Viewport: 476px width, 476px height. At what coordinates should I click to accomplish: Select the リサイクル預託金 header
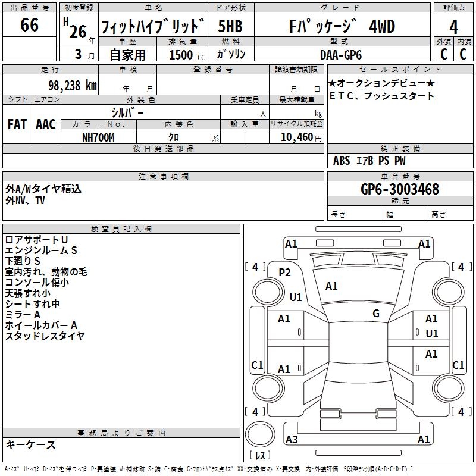[x=296, y=124]
